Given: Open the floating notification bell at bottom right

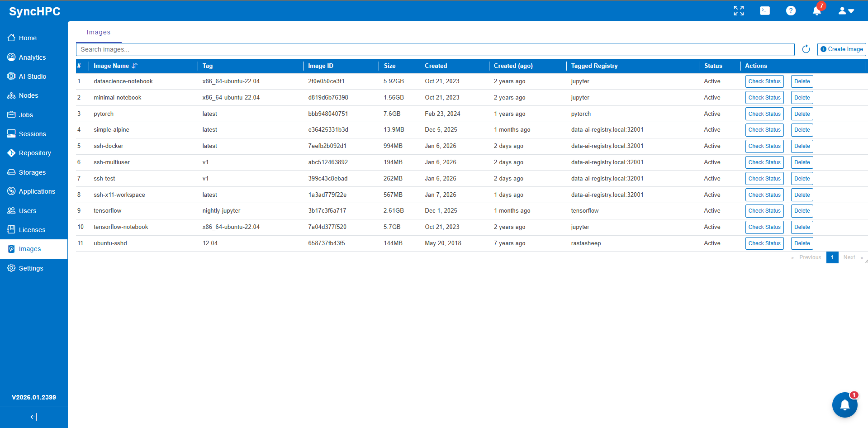Looking at the screenshot, I should click(x=844, y=405).
